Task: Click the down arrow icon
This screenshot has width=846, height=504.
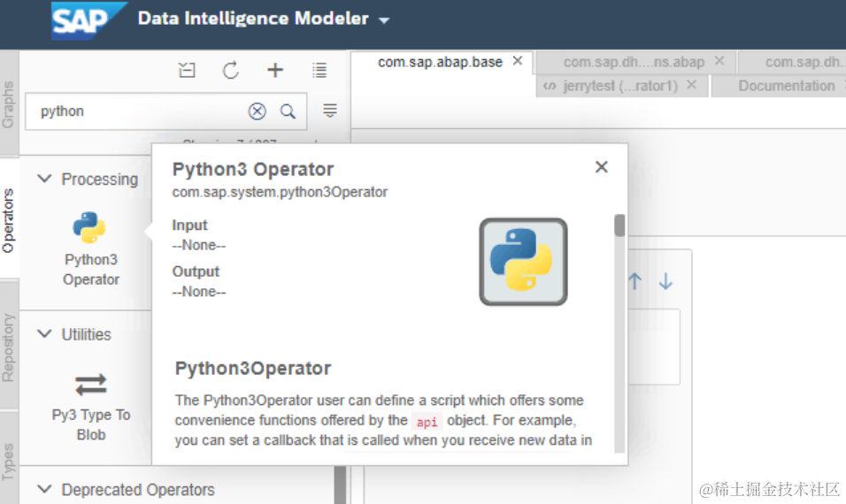Action: pos(665,281)
